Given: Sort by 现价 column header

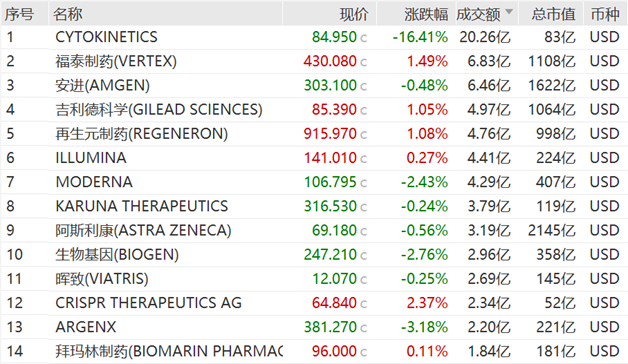Looking at the screenshot, I should pyautogui.click(x=354, y=14).
